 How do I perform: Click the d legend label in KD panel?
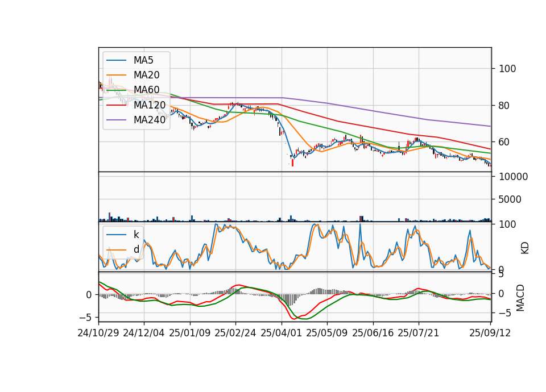coord(136,249)
